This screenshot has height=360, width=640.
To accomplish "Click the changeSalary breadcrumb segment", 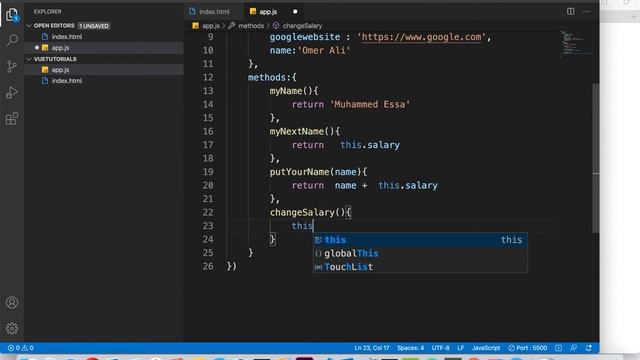I will pos(298,26).
